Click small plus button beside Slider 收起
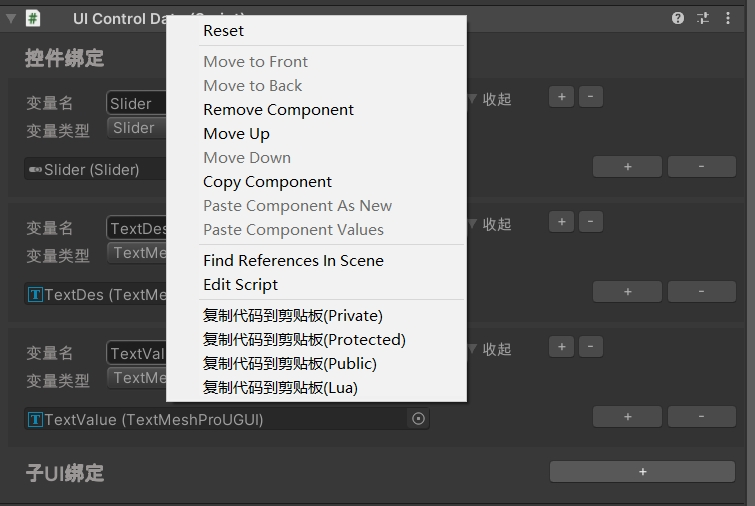This screenshot has width=755, height=506. coord(561,97)
